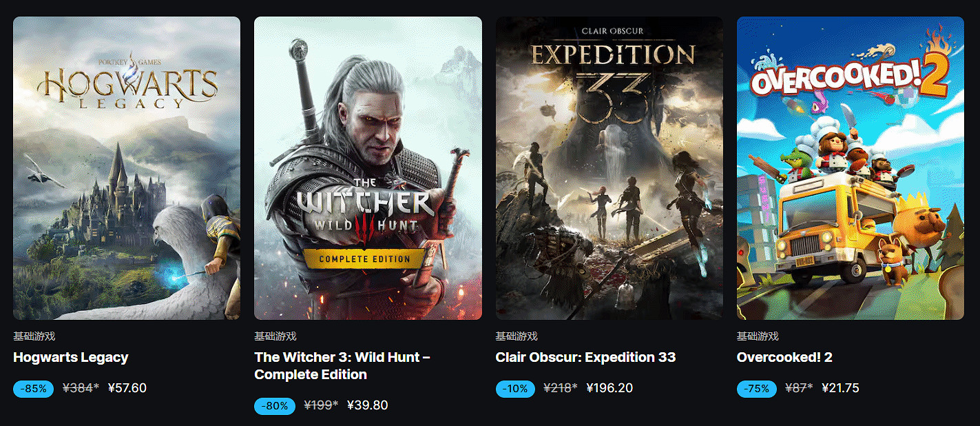Click the 基础游戏 label above Hogwarts Legacy
980x426 pixels.
tap(34, 336)
